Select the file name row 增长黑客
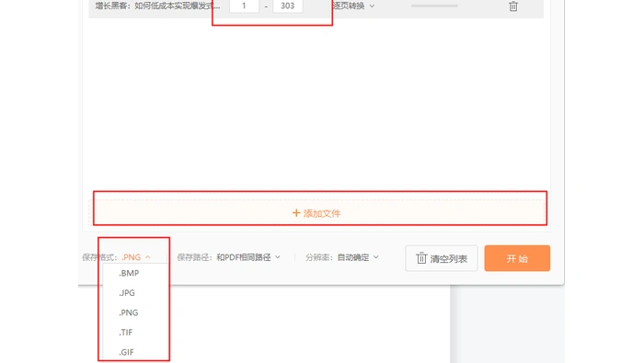This screenshot has width=644, height=363. click(x=157, y=6)
